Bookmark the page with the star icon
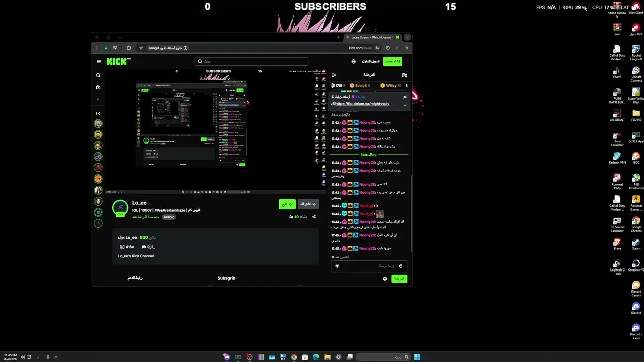Image resolution: width=644 pixels, height=362 pixels. point(141,48)
